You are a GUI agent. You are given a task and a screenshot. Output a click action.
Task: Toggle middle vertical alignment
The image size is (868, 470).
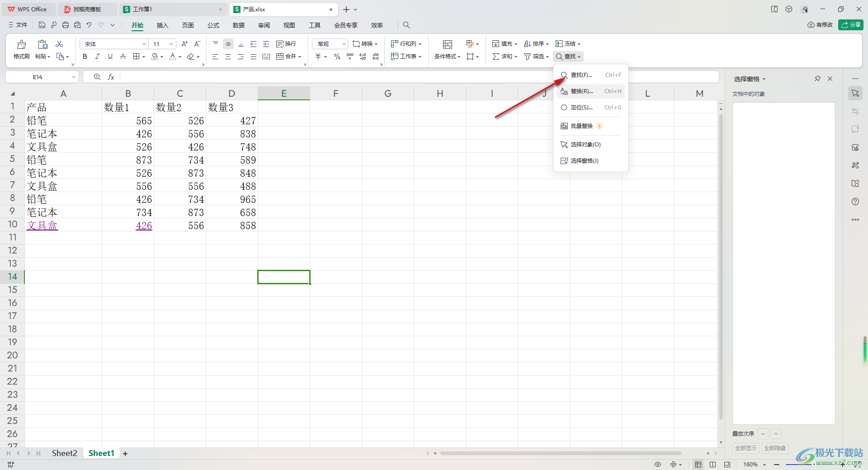(228, 44)
